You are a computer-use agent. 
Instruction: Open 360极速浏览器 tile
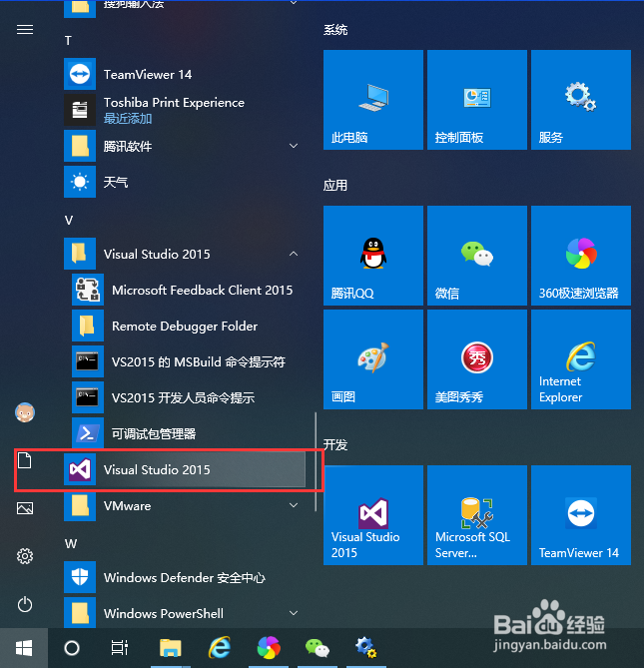pyautogui.click(x=581, y=256)
